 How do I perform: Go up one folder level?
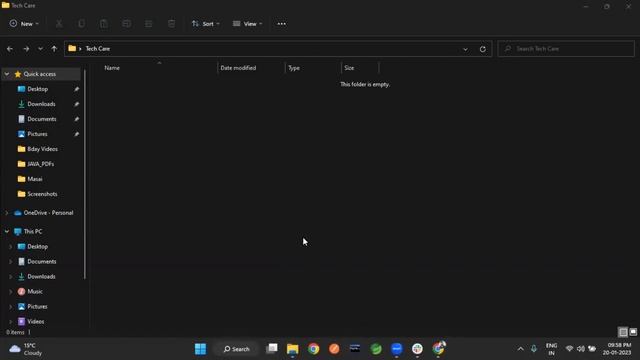coord(54,49)
